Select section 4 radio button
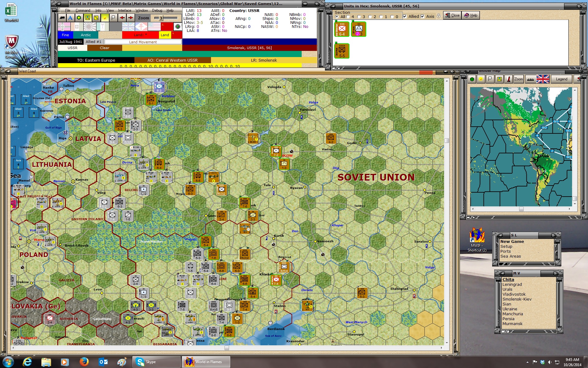 point(348,17)
